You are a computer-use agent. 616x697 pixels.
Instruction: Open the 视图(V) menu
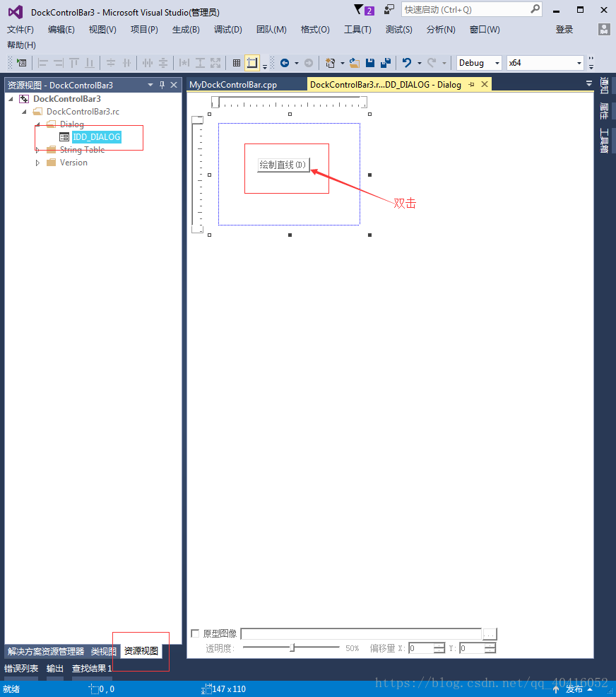[x=102, y=30]
